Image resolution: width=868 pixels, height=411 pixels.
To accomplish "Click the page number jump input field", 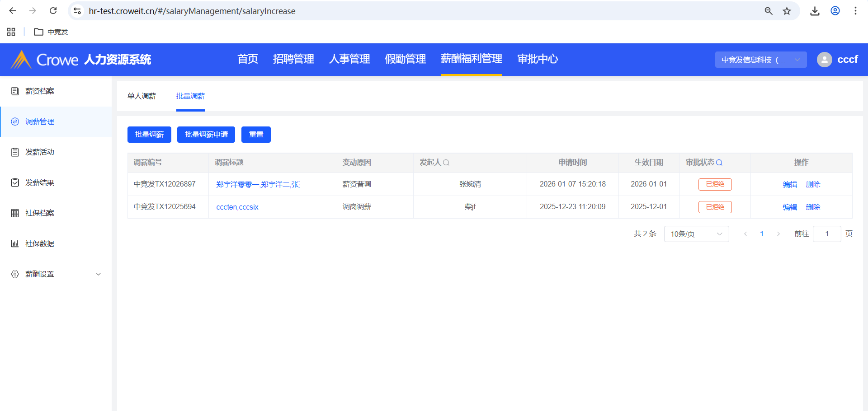I will (826, 234).
